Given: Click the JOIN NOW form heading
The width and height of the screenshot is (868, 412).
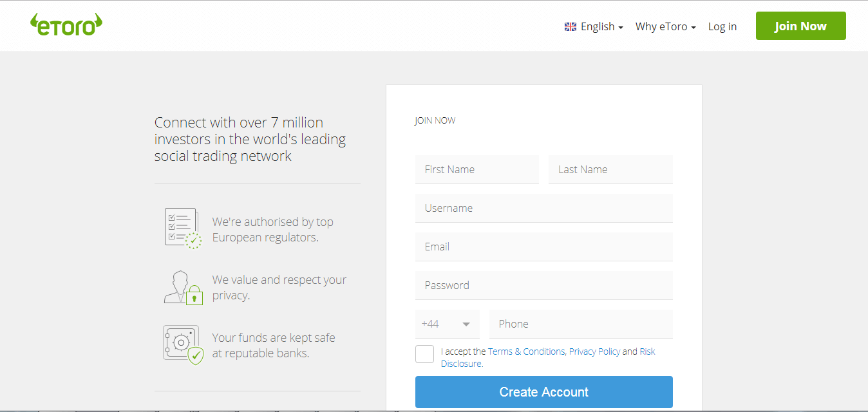Looking at the screenshot, I should (435, 120).
